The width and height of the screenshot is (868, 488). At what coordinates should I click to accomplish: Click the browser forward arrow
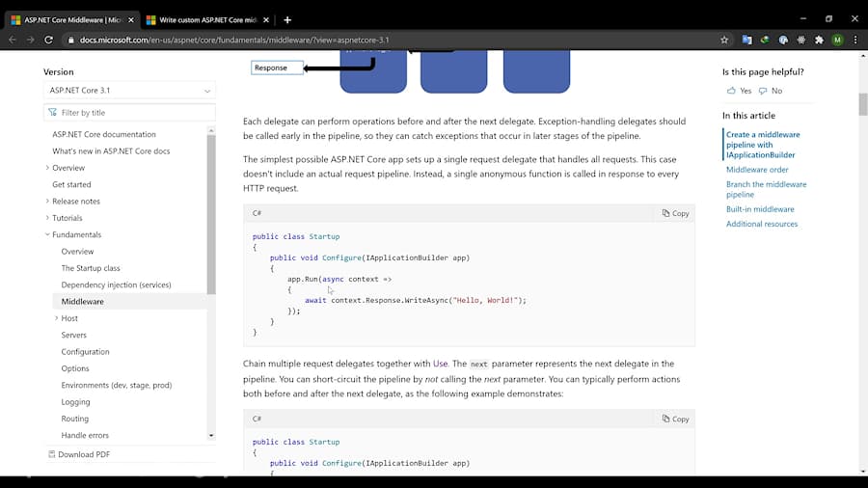[31, 40]
